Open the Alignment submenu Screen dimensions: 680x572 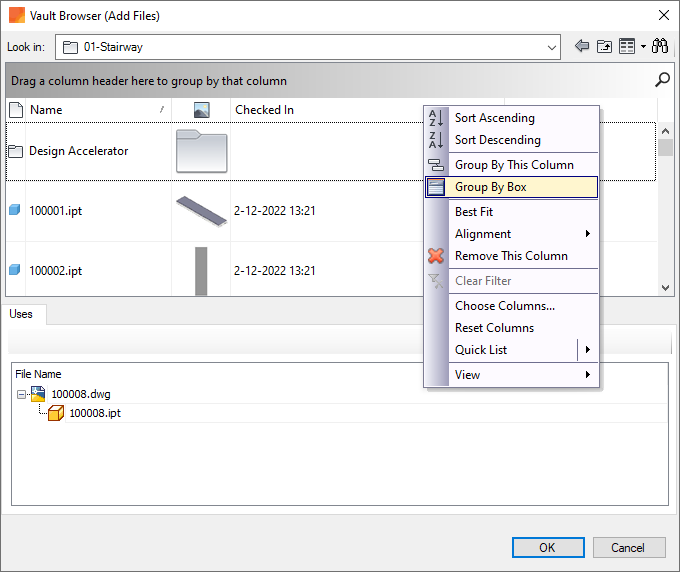click(x=512, y=234)
